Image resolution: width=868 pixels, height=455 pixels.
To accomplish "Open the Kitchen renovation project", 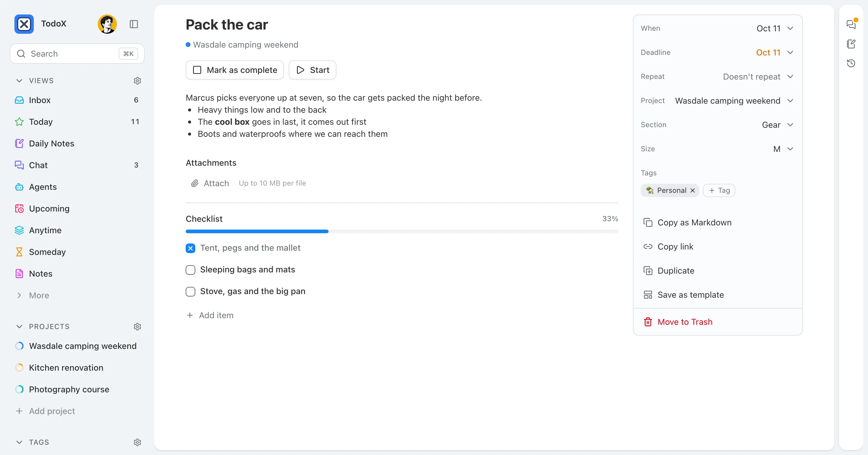I will pyautogui.click(x=77, y=367).
